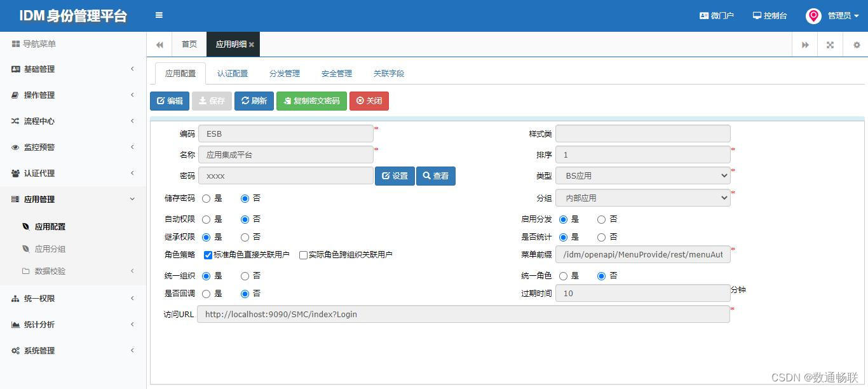Image resolution: width=868 pixels, height=389 pixels.
Task: Click the 认证代理 users icon in the sidebar
Action: point(16,174)
